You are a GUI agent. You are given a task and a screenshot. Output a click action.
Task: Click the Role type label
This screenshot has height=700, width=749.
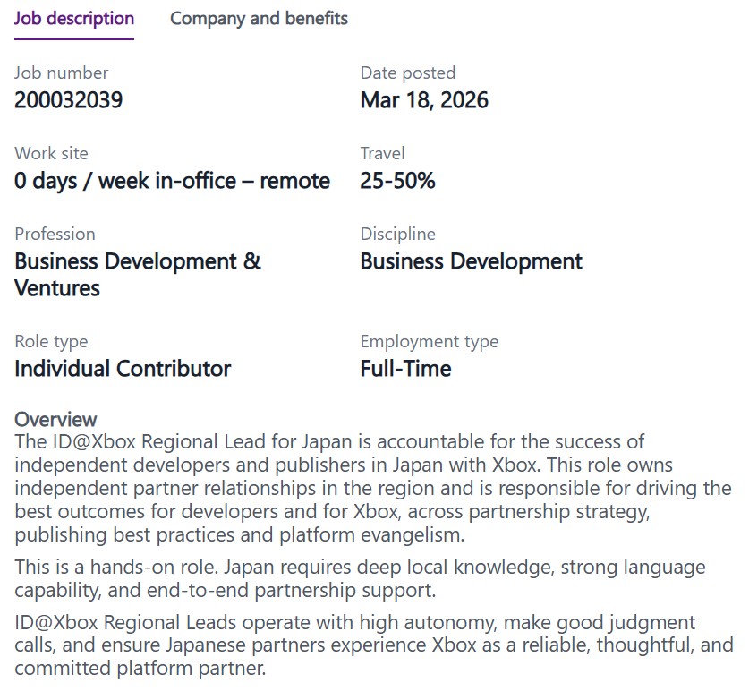pyautogui.click(x=51, y=341)
